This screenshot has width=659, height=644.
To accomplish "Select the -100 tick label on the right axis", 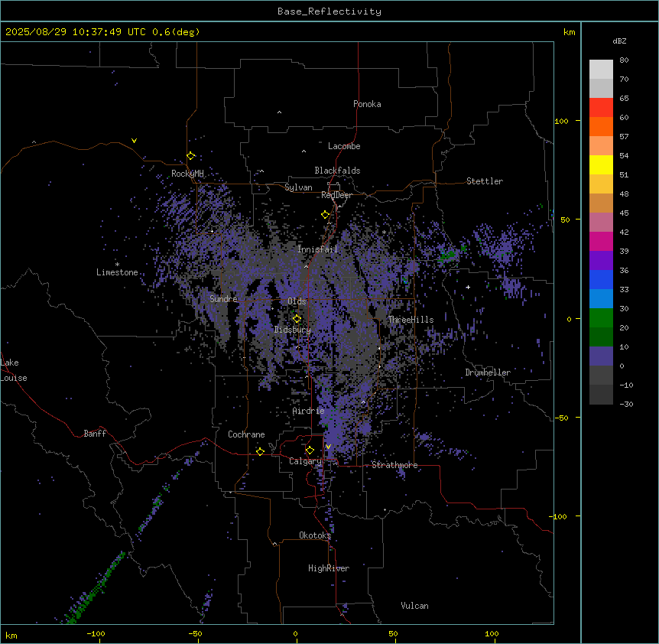I will 559,516.
